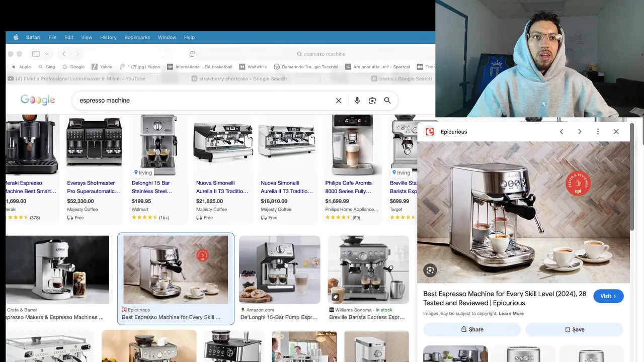Click the copyright Learn More link
This screenshot has width=644, height=362.
[x=511, y=314]
